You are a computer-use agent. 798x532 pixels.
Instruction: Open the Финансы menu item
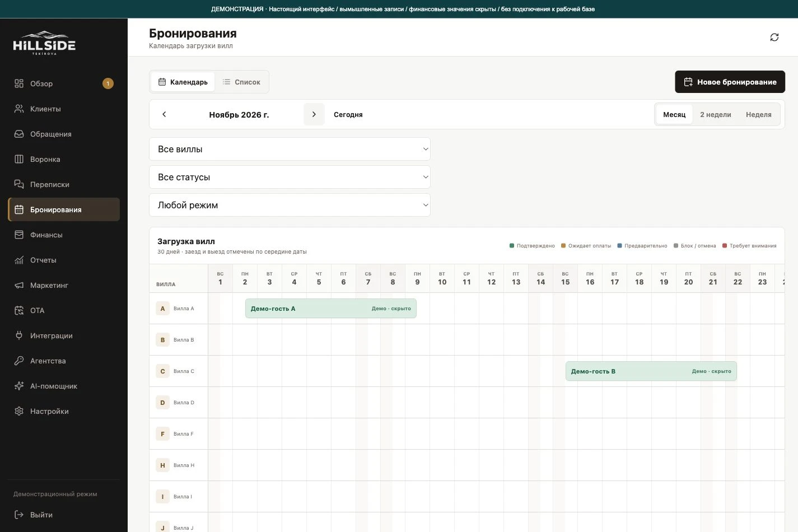[x=64, y=235]
